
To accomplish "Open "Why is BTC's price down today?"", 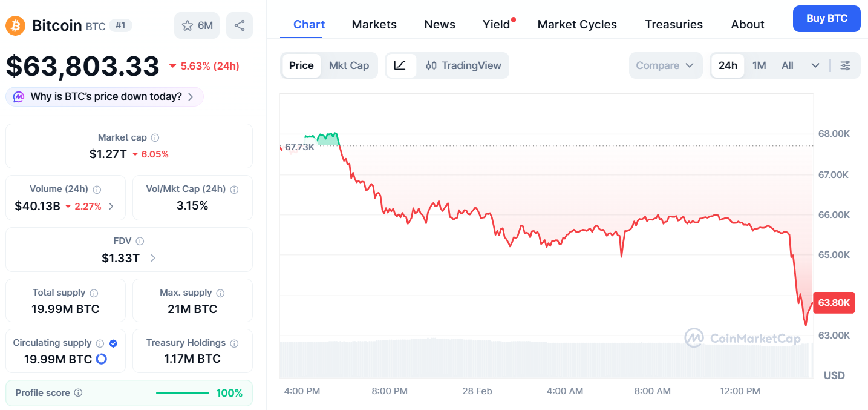I will pyautogui.click(x=105, y=96).
